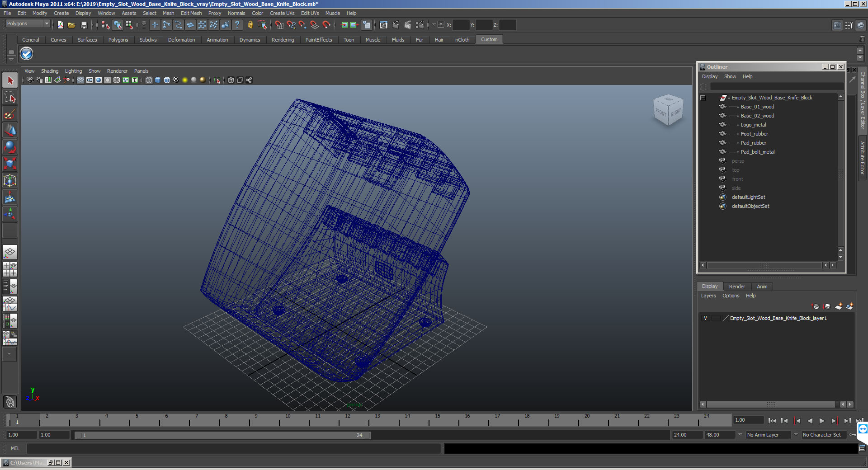Choose the Paint Selection tool

point(10,114)
